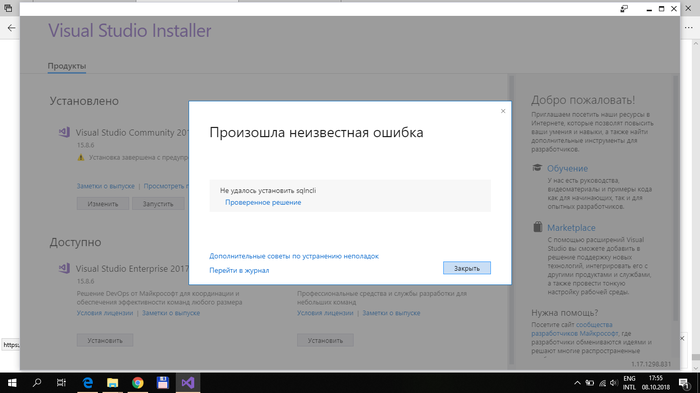
Task: Click the Marketplace shopping bag icon
Action: tap(538, 227)
